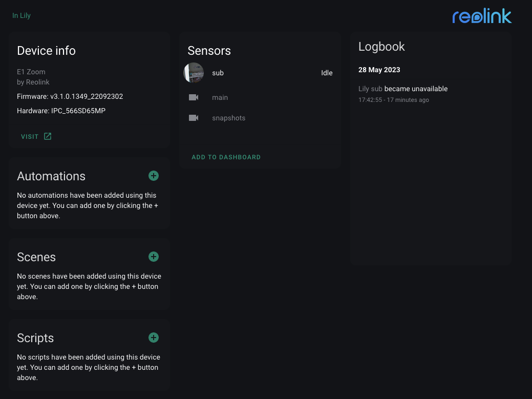This screenshot has width=532, height=399.
Task: Click the plus icon to add a scene
Action: (153, 257)
